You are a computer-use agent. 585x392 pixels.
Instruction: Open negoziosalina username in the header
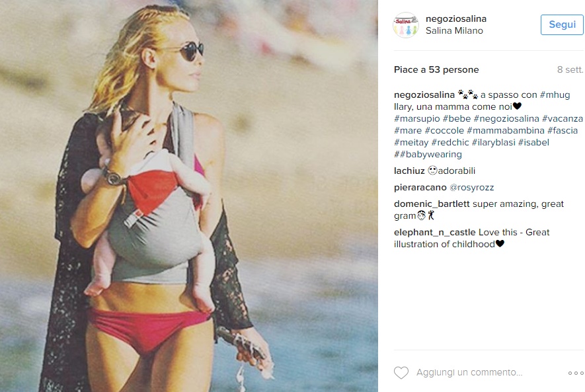coord(456,19)
